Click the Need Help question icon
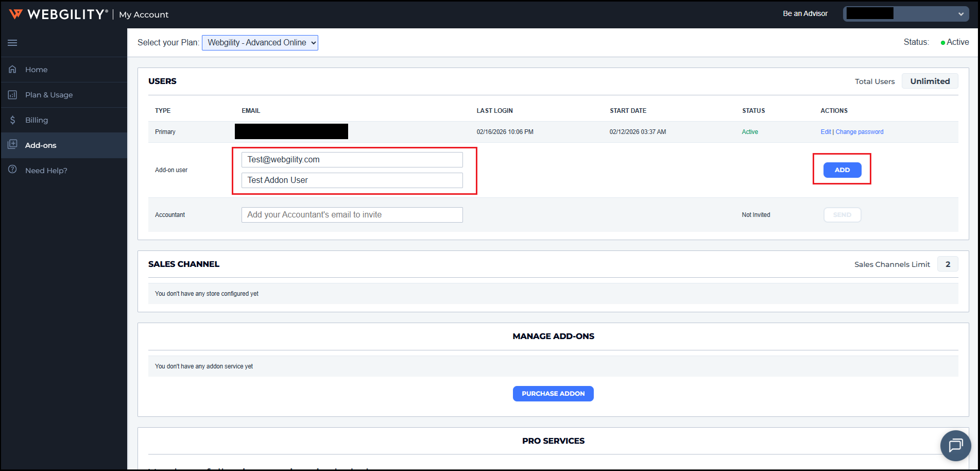The height and width of the screenshot is (471, 980). pyautogui.click(x=12, y=170)
